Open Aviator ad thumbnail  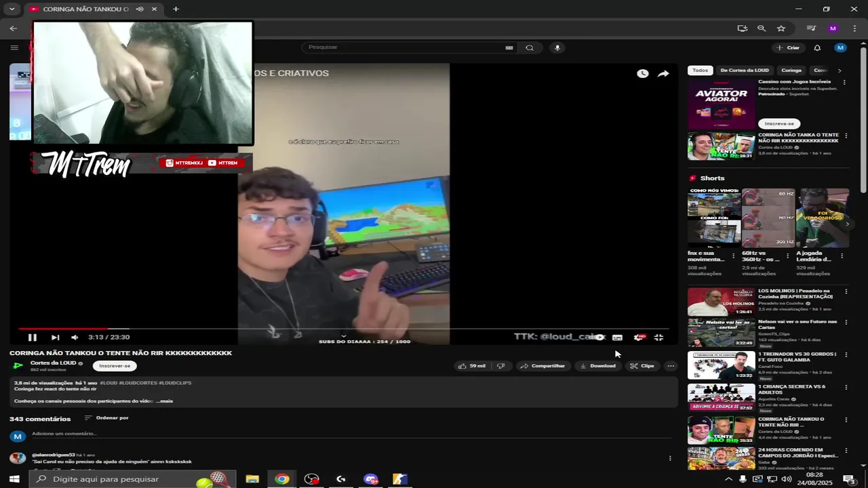[x=721, y=104]
